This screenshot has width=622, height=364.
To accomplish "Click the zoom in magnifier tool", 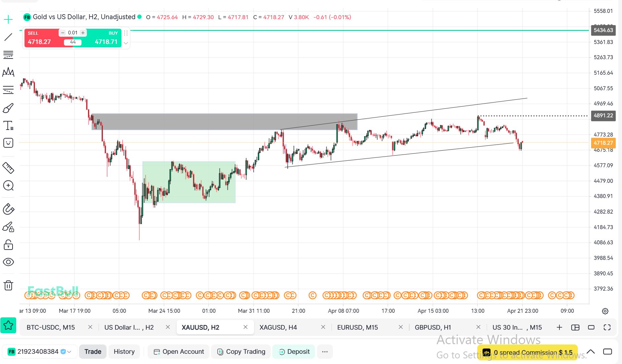I will [8, 185].
